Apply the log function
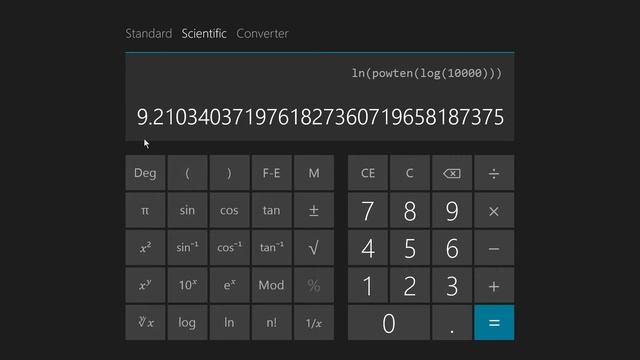The height and width of the screenshot is (360, 640). click(x=187, y=322)
